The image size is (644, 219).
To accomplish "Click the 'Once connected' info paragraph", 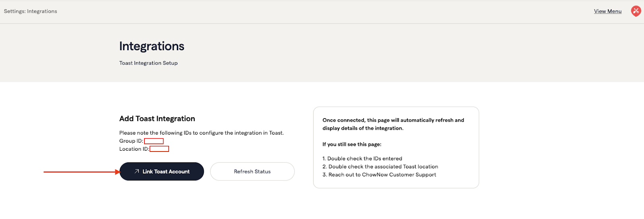I will [393, 124].
